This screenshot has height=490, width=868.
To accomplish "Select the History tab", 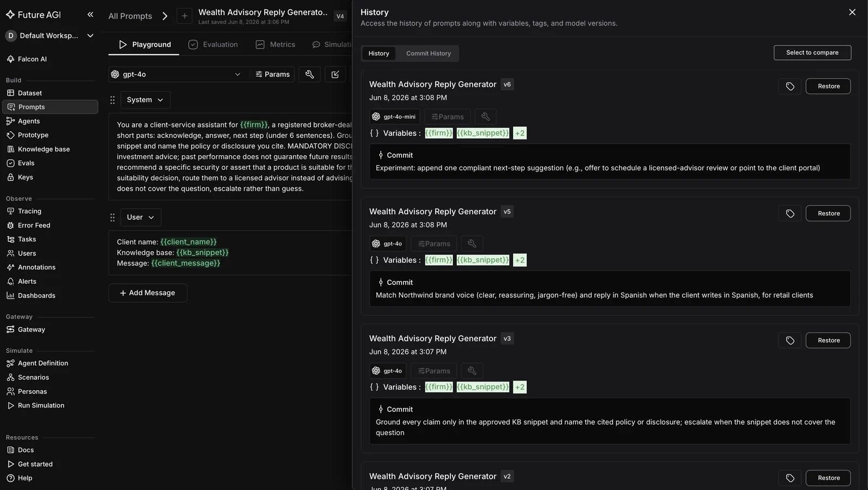I will coord(379,53).
